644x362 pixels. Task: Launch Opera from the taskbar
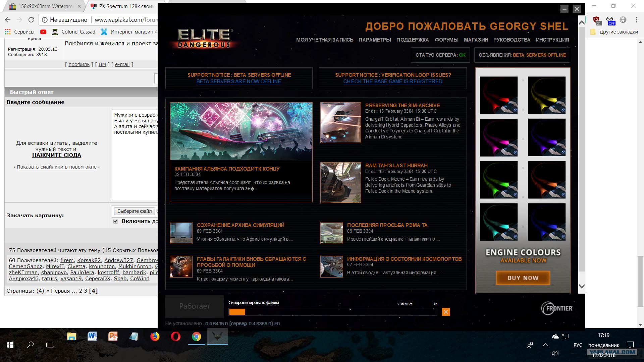(175, 337)
